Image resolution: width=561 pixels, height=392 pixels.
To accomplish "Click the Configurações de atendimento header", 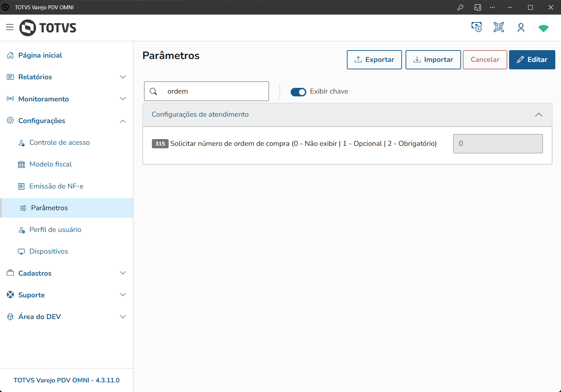I will coord(347,115).
